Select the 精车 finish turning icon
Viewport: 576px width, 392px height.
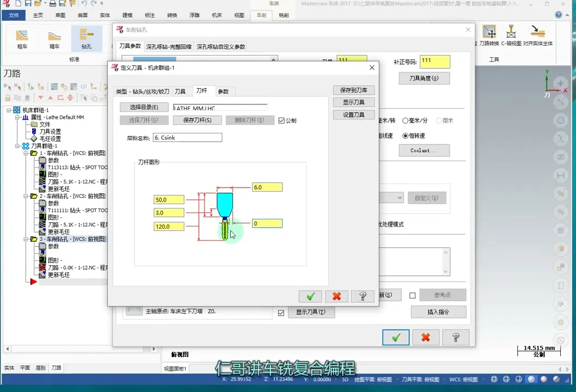pyautogui.click(x=54, y=39)
